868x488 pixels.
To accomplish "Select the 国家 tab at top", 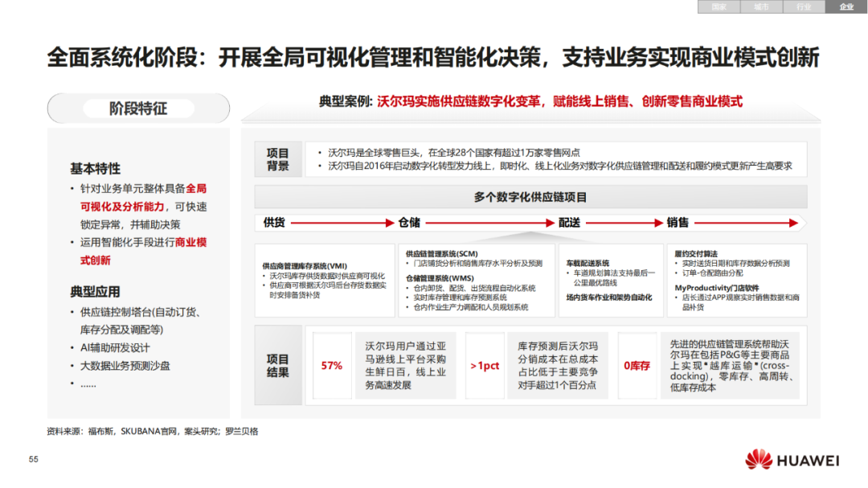I will [x=719, y=6].
